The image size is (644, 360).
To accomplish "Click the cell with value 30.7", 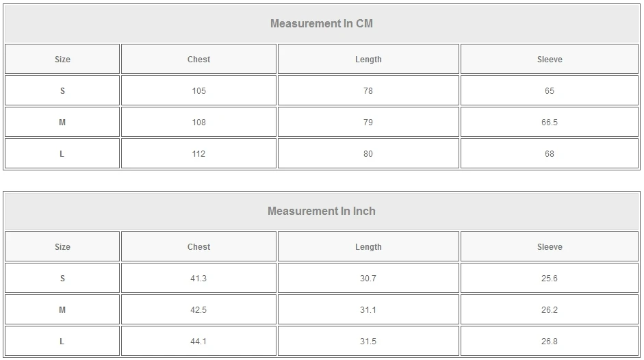I will pos(368,279).
